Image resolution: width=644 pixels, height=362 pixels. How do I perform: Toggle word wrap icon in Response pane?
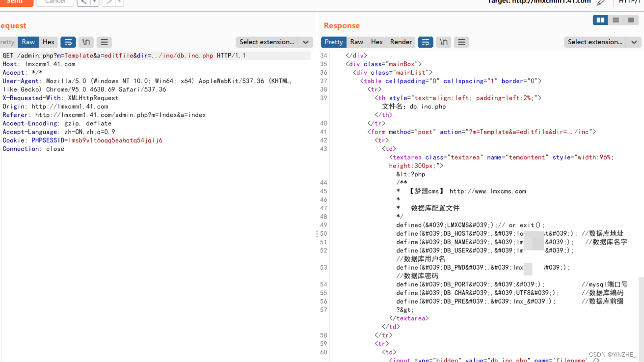pyautogui.click(x=426, y=42)
